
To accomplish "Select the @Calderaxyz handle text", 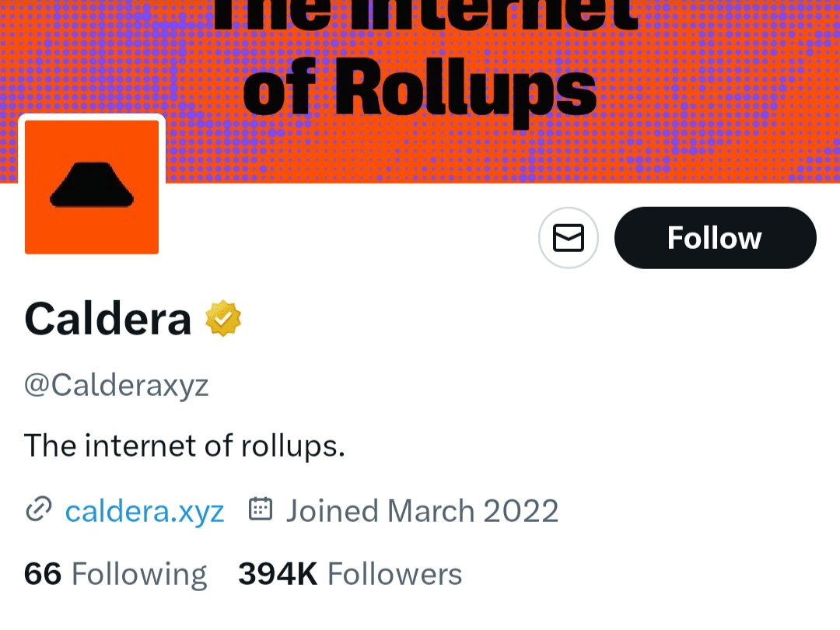I will tap(116, 385).
